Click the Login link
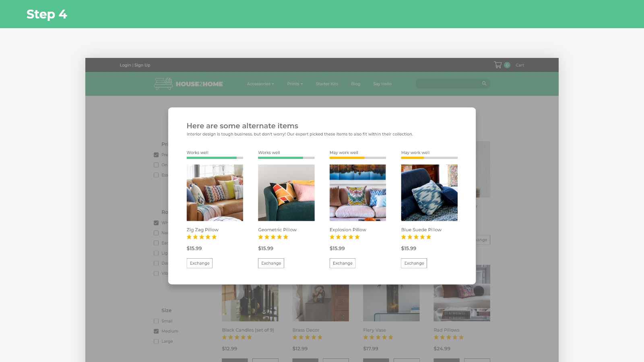The height and width of the screenshot is (362, 644). click(125, 65)
